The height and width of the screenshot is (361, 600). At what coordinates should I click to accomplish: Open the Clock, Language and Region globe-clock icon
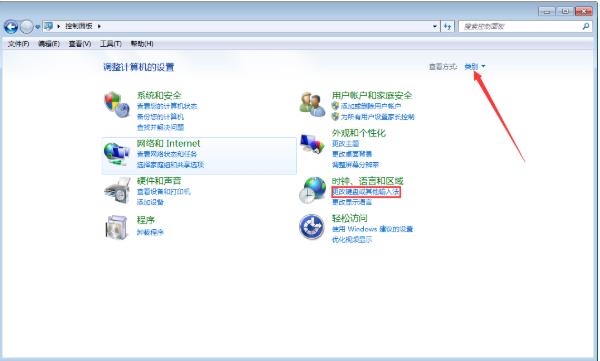312,190
